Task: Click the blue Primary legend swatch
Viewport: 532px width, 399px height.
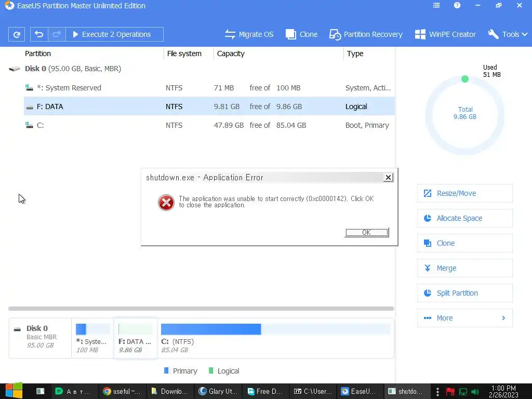Action: pyautogui.click(x=166, y=370)
